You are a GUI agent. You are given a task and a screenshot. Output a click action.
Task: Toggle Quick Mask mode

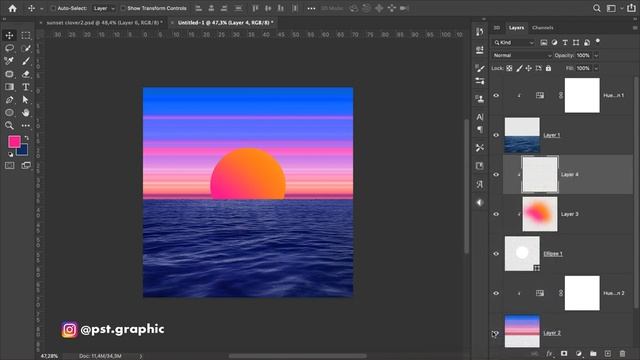9,165
